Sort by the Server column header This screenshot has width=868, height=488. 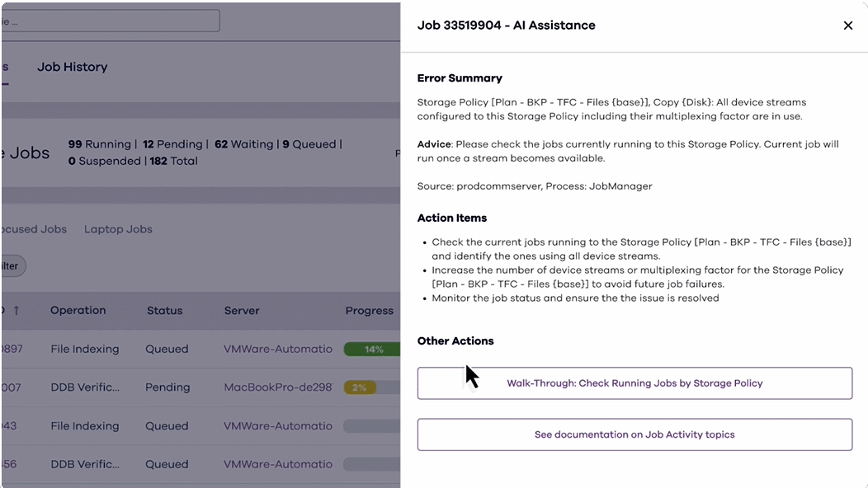[x=242, y=311]
